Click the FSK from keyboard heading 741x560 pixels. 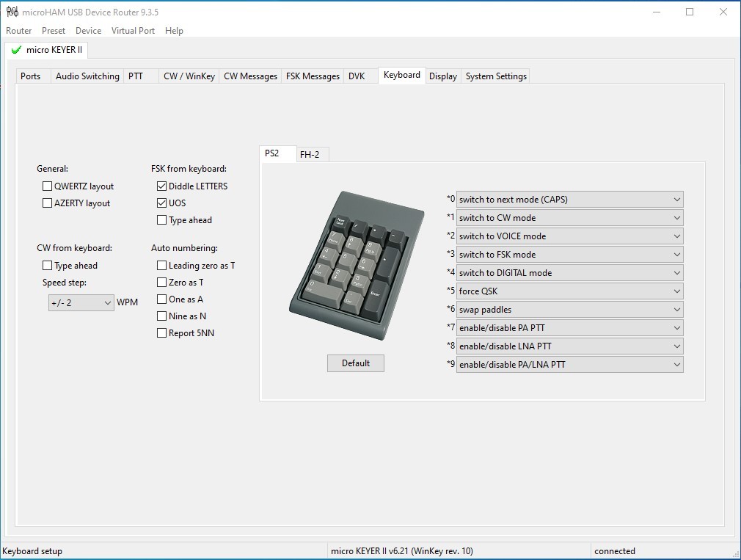click(189, 169)
